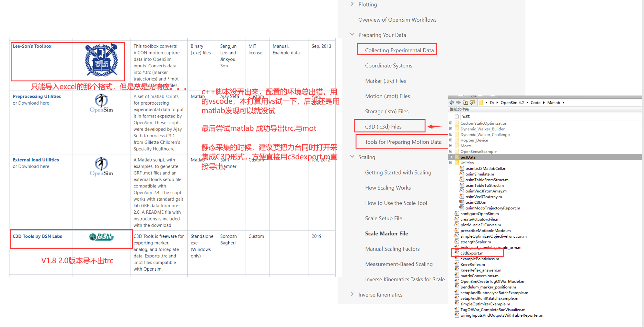
Task: Open Scale Marker File page
Action: (386, 233)
